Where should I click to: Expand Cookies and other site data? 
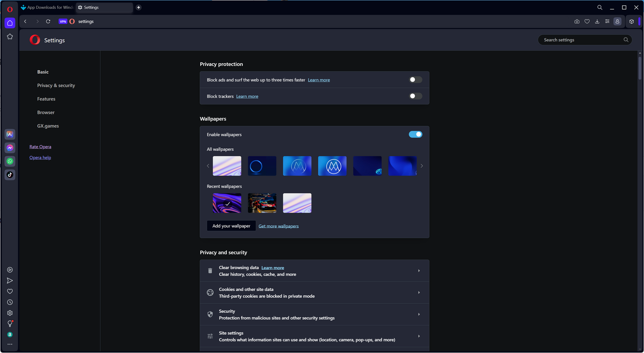click(x=314, y=293)
